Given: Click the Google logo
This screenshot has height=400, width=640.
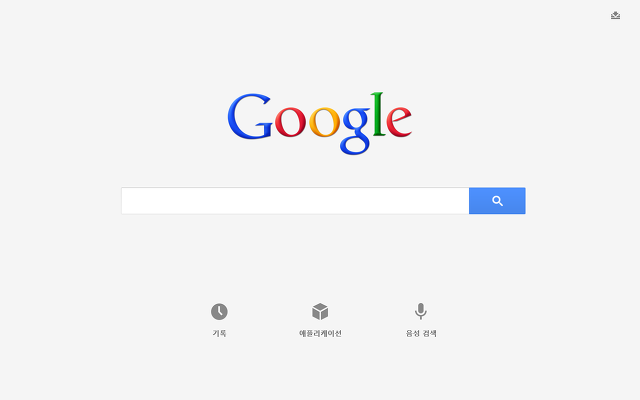Looking at the screenshot, I should tap(320, 123).
